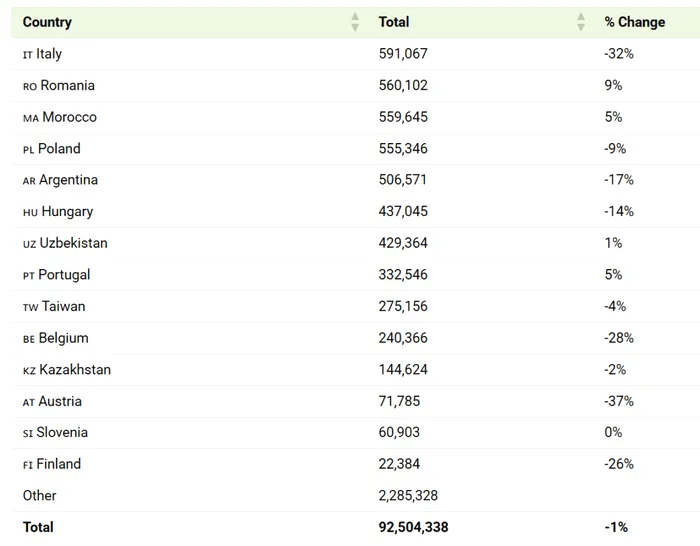Click the IT country code icon
The height and width of the screenshot is (546, 700).
click(28, 55)
